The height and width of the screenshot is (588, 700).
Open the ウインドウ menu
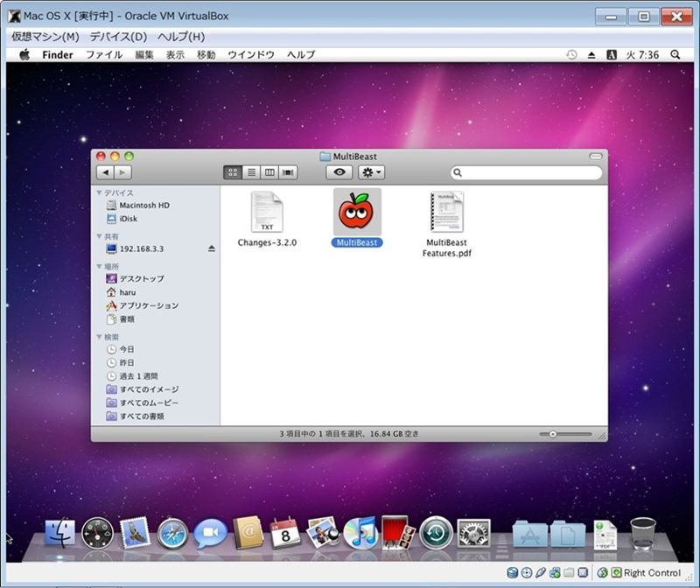click(x=251, y=55)
